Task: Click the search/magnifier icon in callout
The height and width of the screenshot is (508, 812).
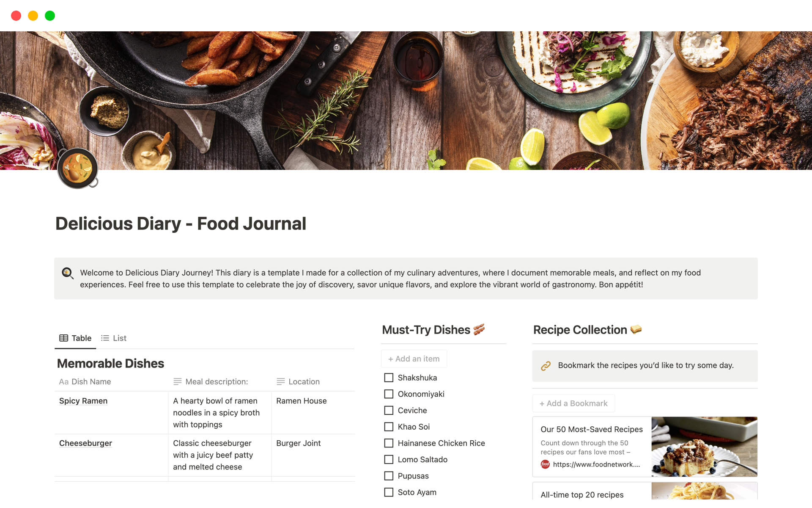Action: (x=67, y=273)
